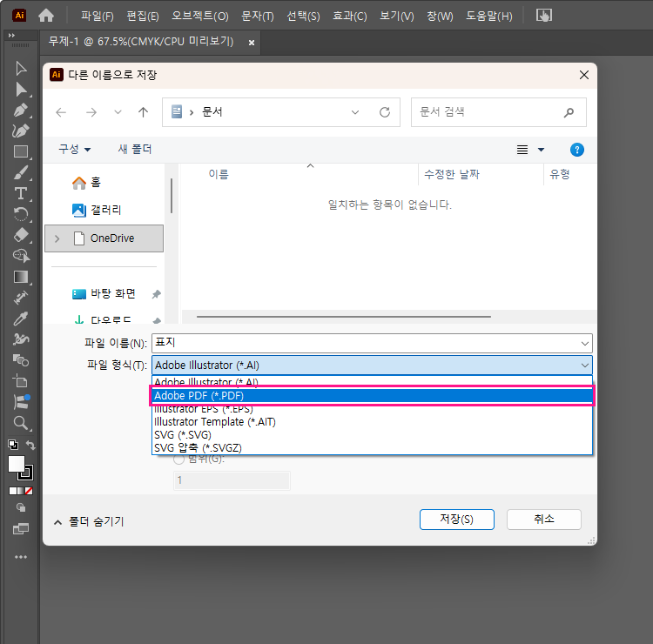Image resolution: width=653 pixels, height=644 pixels.
Task: Open the 파일(F) menu
Action: [97, 16]
